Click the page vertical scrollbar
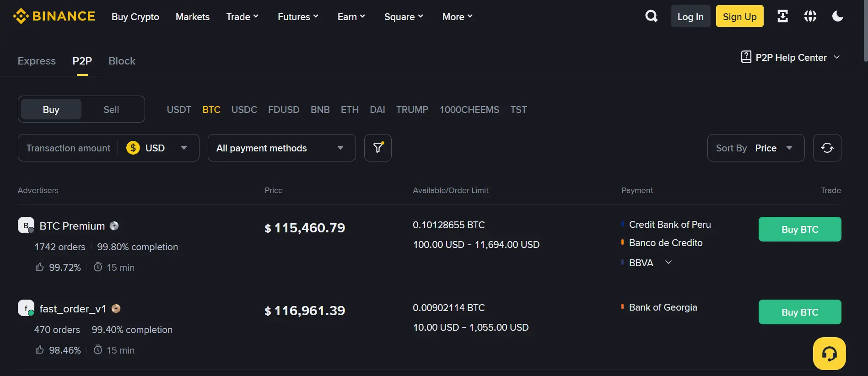Image resolution: width=868 pixels, height=376 pixels. (x=865, y=31)
